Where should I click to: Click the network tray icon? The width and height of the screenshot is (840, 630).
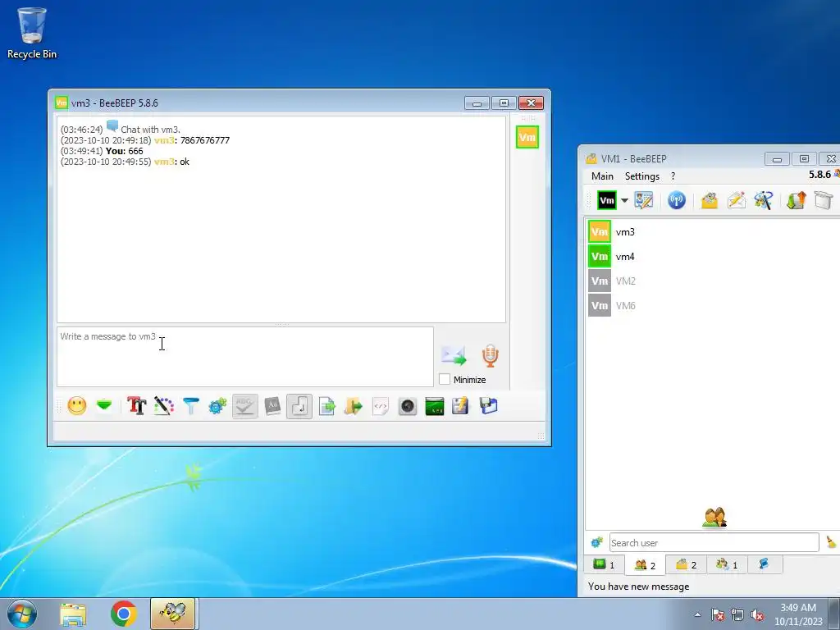[x=737, y=615]
